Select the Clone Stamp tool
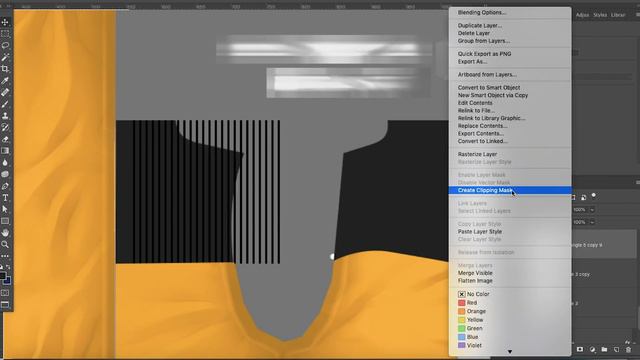This screenshot has height=360, width=640. [x=5, y=116]
